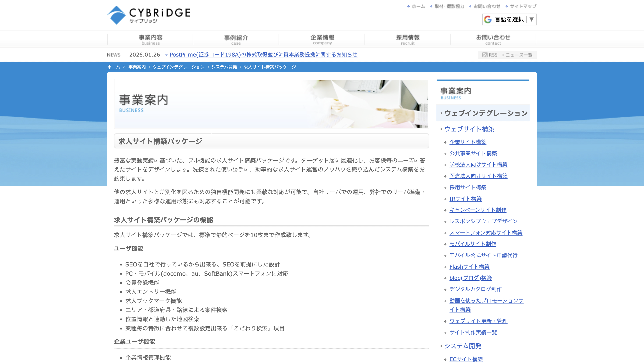The height and width of the screenshot is (362, 644).
Task: Open the 企業情報 company menu
Action: pyautogui.click(x=322, y=39)
